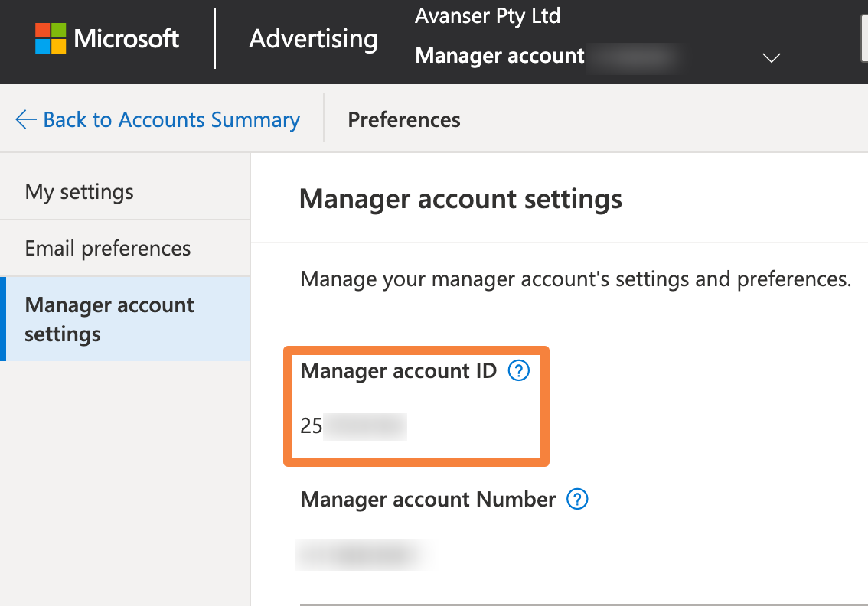Click the Manager account ID value
This screenshot has height=606, width=868.
pyautogui.click(x=353, y=426)
